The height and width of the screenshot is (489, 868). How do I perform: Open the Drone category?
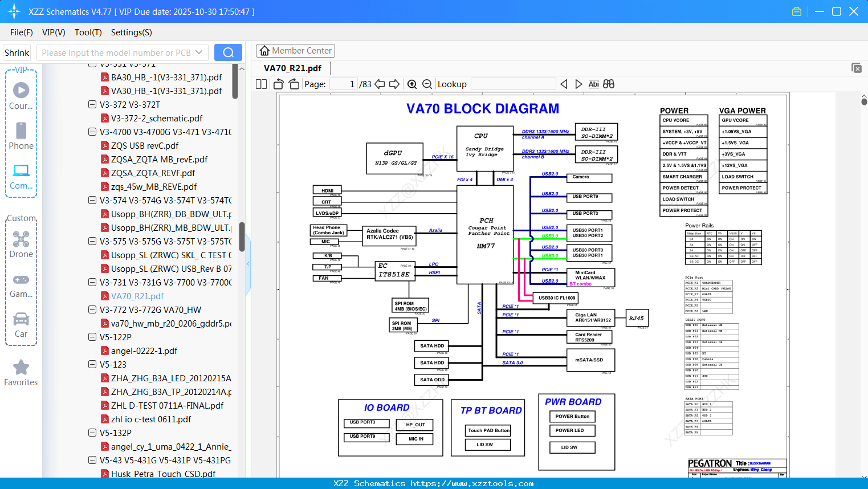pos(21,244)
